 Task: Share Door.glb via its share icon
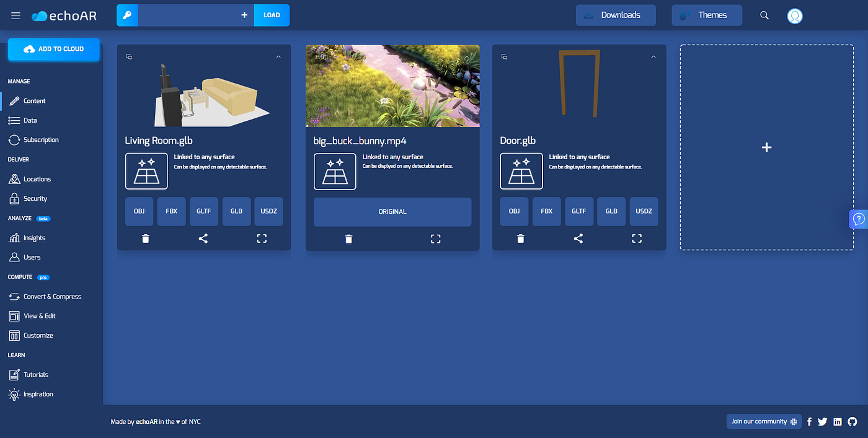coord(578,238)
